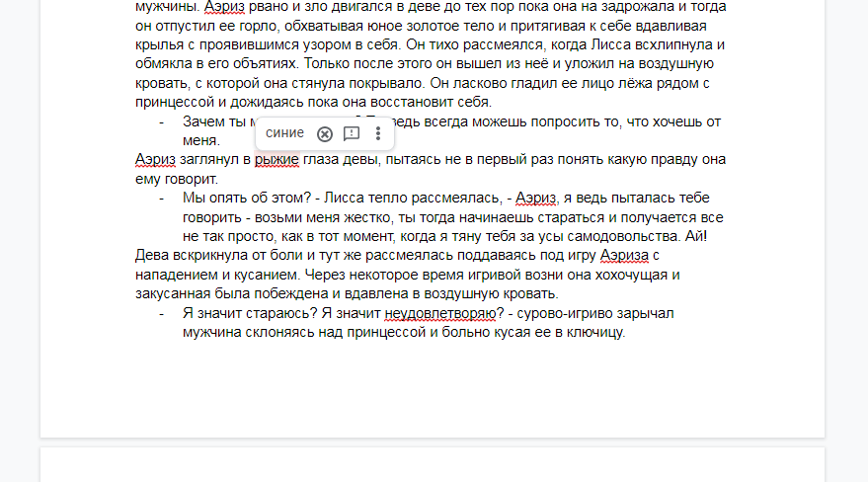
Task: Click underlined "Аэриз" before "рвано"
Action: (x=224, y=7)
